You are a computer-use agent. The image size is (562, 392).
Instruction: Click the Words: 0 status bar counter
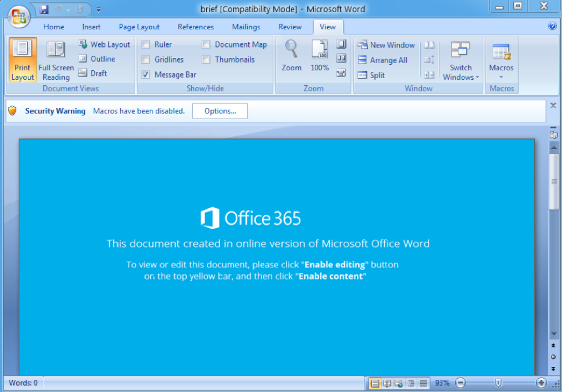click(23, 383)
